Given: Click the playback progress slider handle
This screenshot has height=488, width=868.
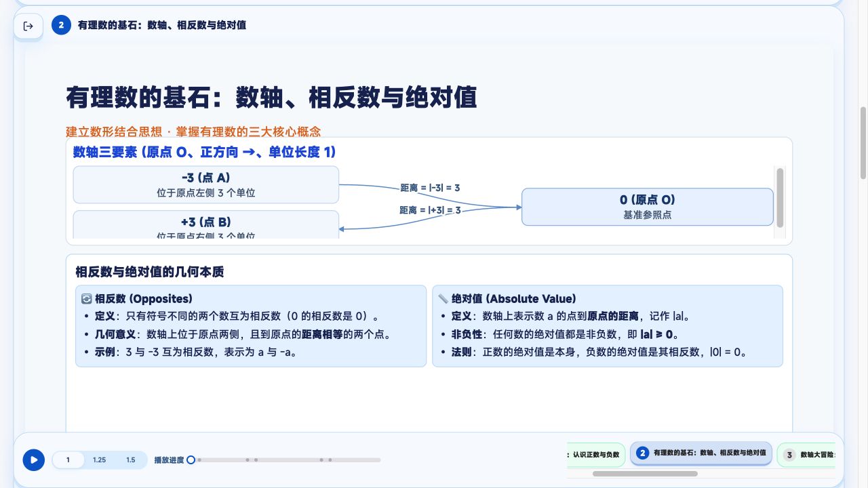Looking at the screenshot, I should tap(191, 460).
